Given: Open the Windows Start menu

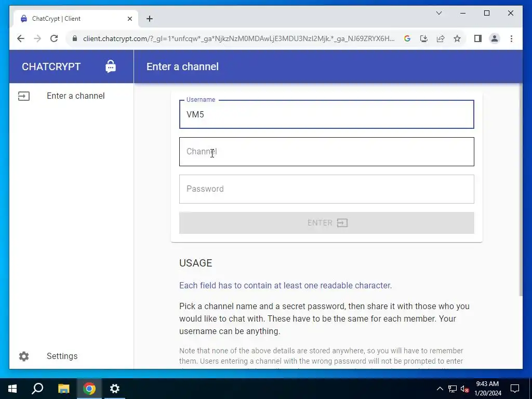Looking at the screenshot, I should [x=12, y=389].
